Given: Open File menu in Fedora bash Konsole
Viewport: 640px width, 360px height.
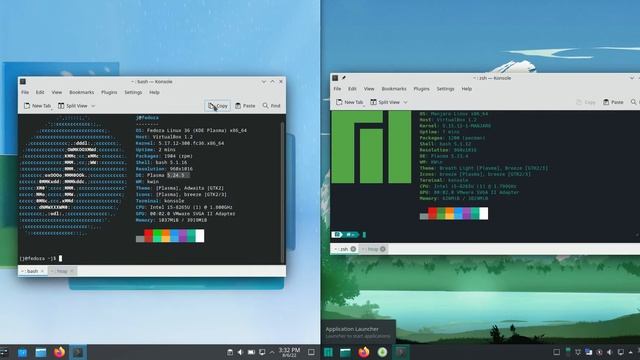Looking at the screenshot, I should click(25, 93).
